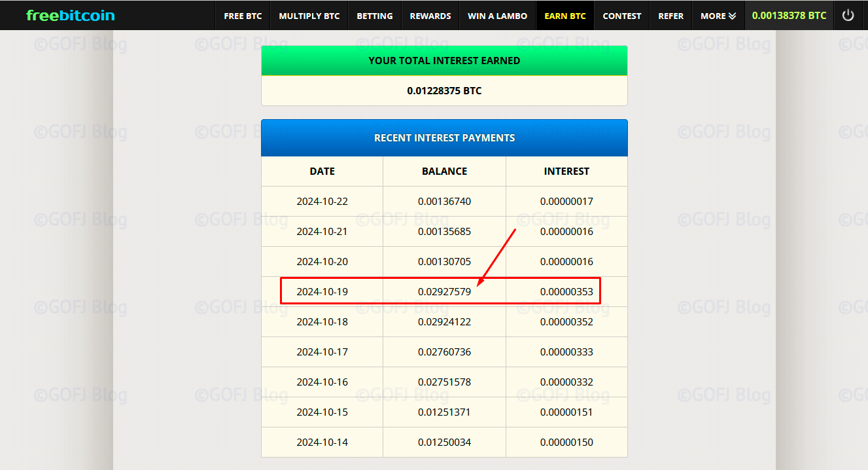The image size is (868, 470).
Task: Visit the REWARDS page
Action: pos(430,15)
